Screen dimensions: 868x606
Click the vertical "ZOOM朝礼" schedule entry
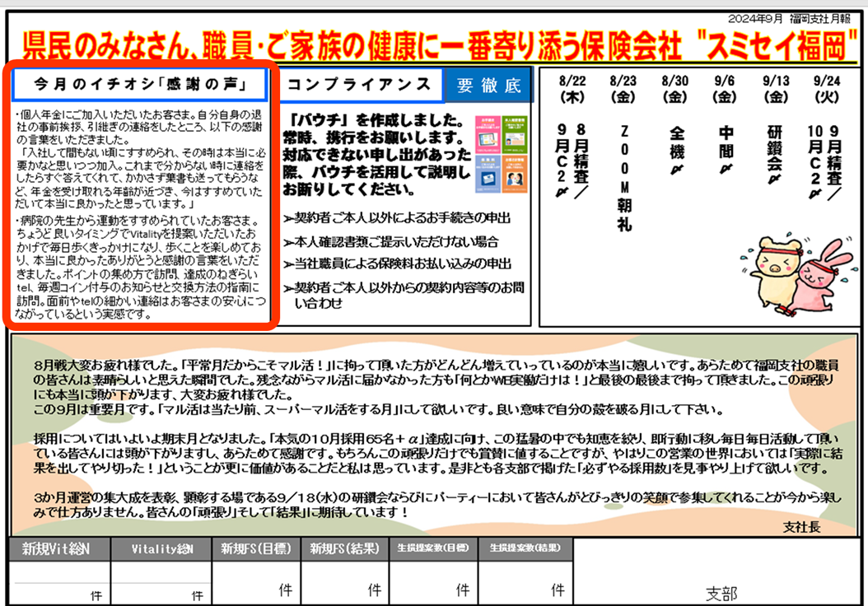(x=624, y=178)
